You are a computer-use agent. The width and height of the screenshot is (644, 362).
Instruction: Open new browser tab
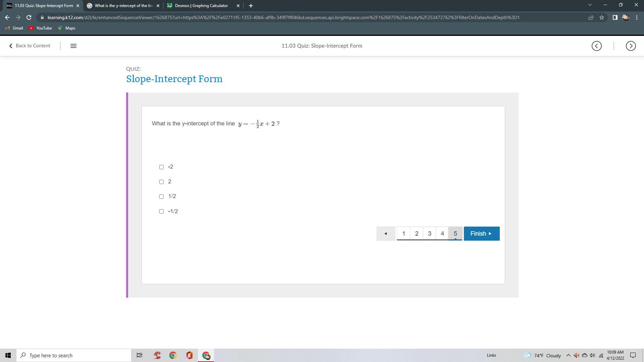pos(251,6)
